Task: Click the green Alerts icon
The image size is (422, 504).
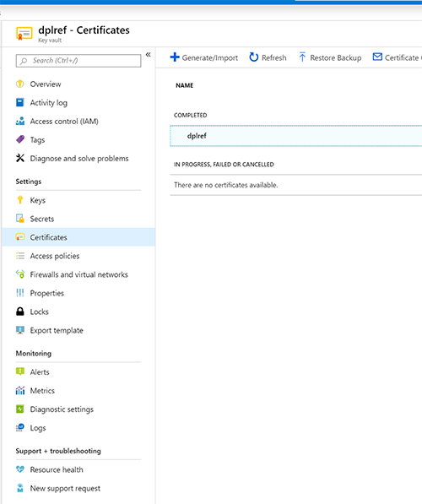Action: [x=20, y=372]
